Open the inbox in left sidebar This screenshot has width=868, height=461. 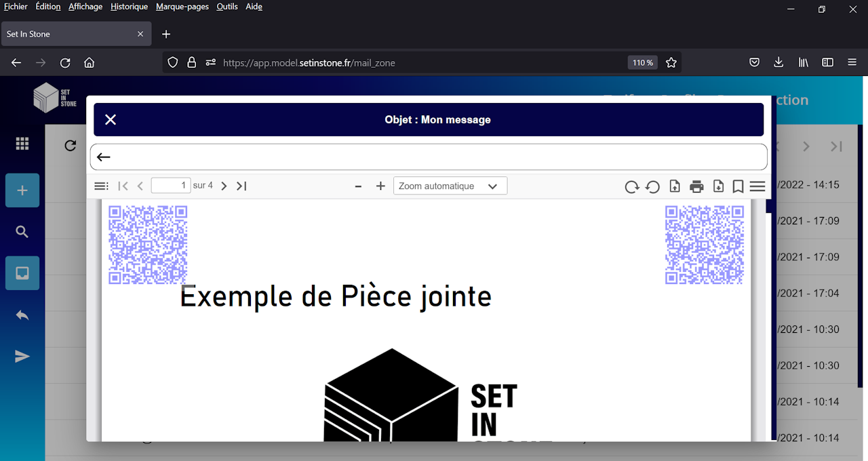click(22, 273)
